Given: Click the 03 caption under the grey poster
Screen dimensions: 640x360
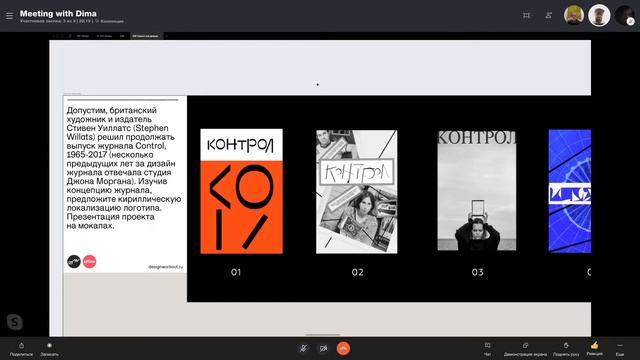Looking at the screenshot, I should [478, 272].
